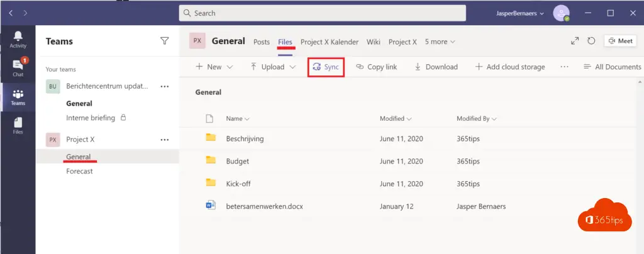644x254 pixels.
Task: Open the All Documents view selector
Action: (x=613, y=67)
